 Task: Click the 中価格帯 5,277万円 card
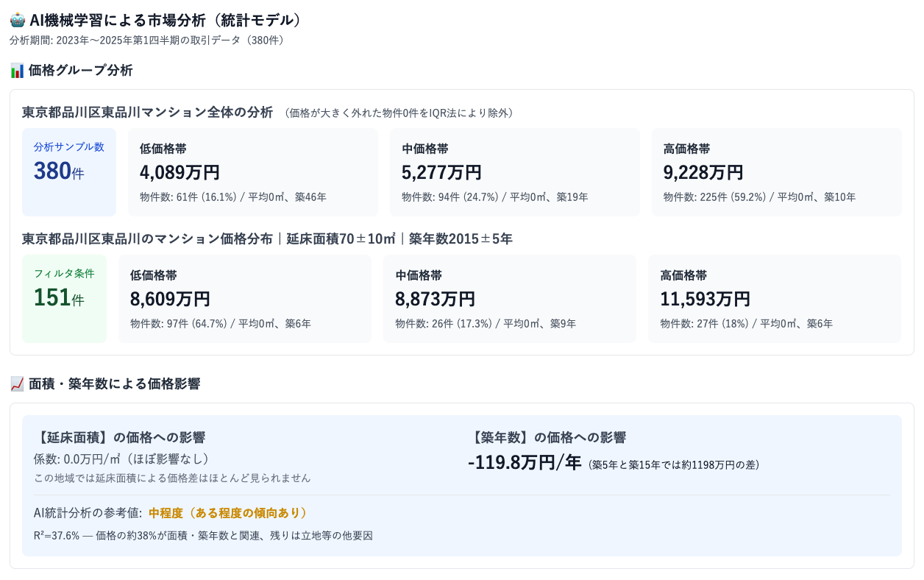tap(514, 172)
